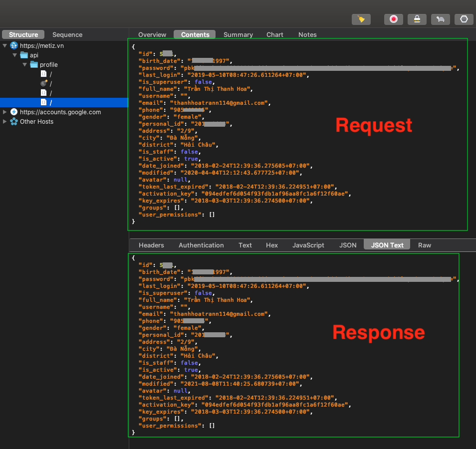Collapse the api folder
Viewport: 476px width, 449px height.
pyautogui.click(x=14, y=55)
